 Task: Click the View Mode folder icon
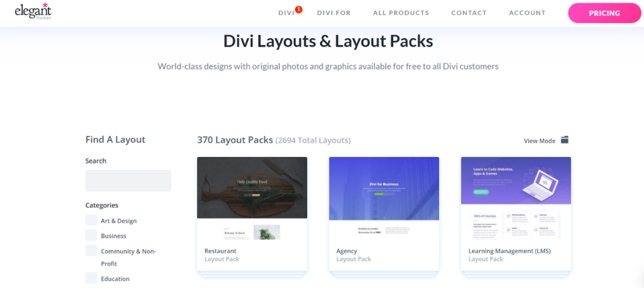[565, 140]
